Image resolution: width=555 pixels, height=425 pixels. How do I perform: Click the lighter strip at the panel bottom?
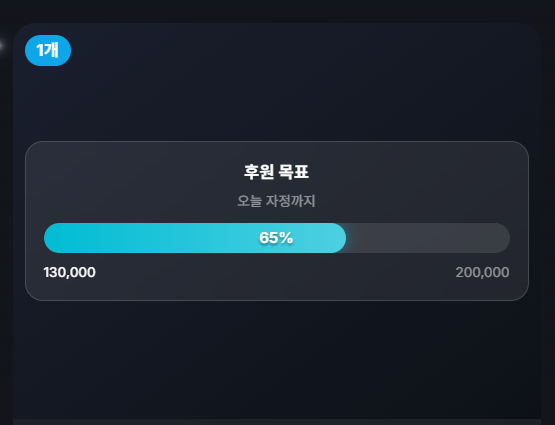(x=276, y=422)
